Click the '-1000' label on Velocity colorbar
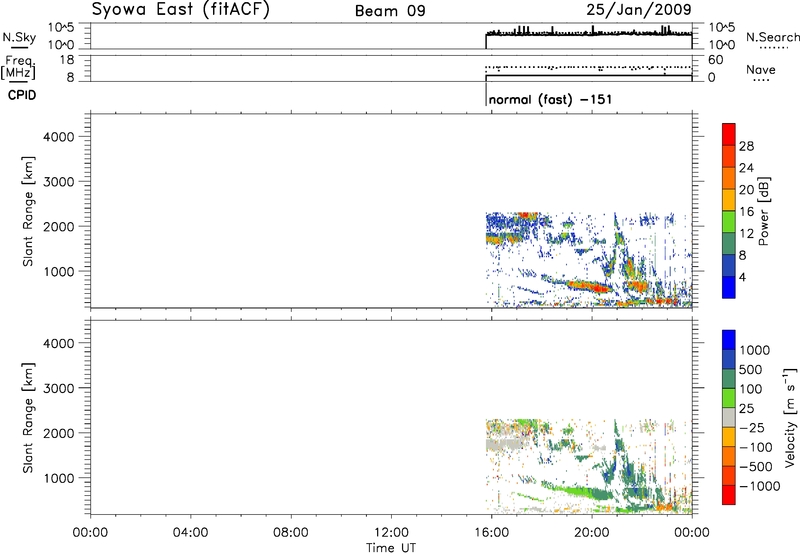Image resolution: width=800 pixels, height=554 pixels. pos(760,486)
